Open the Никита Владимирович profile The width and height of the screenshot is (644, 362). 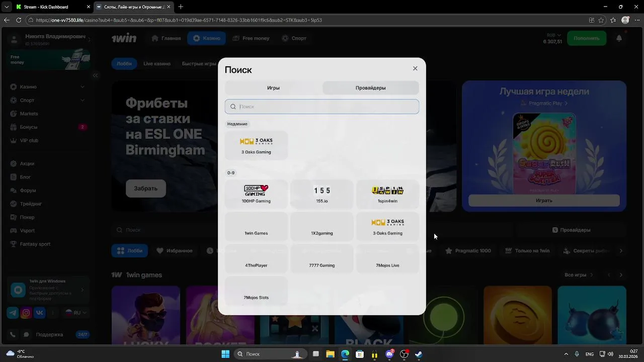point(49,40)
